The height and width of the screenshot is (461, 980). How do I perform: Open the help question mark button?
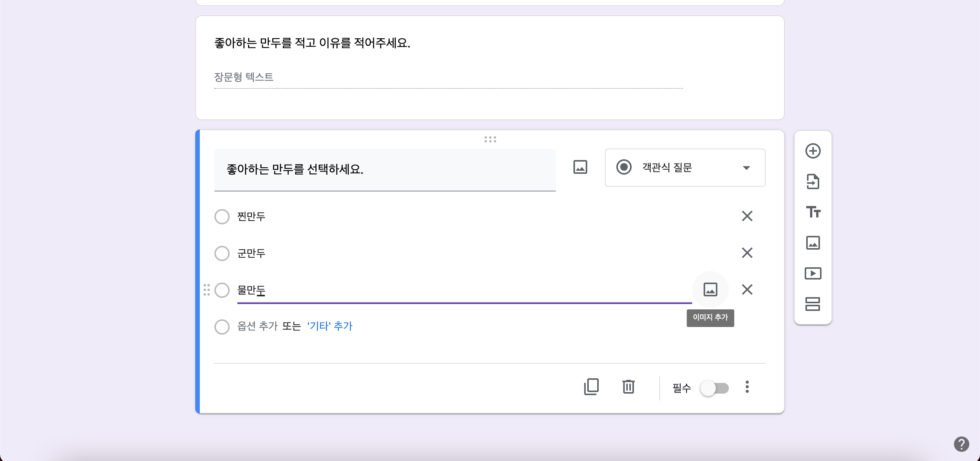[x=961, y=444]
